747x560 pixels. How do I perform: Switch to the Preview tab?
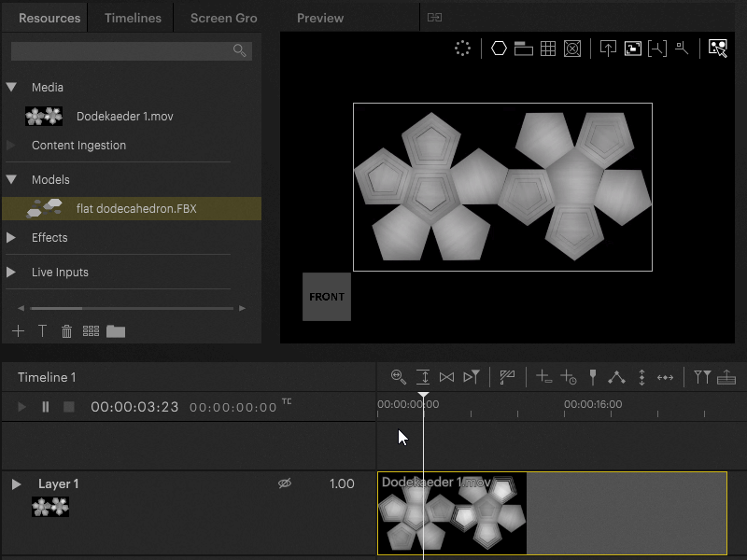click(320, 18)
